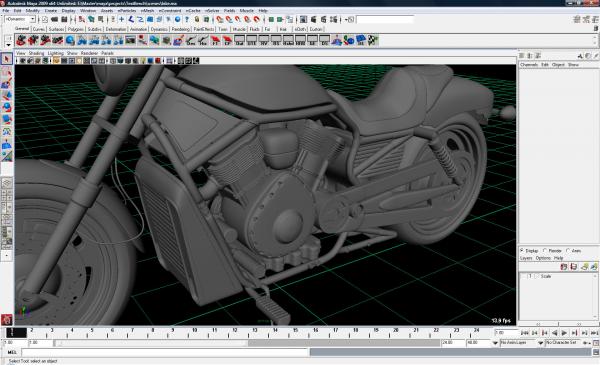Screen dimensions: 600x365
Task: Select the Render layer radio button
Action: [545, 251]
